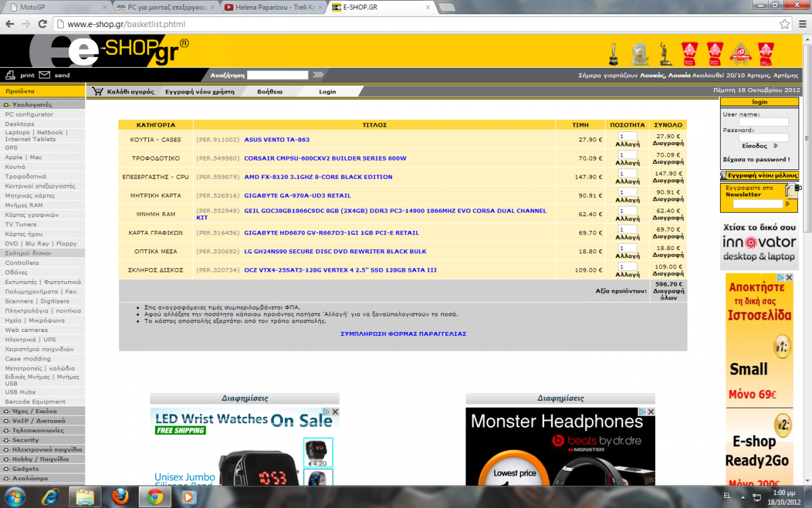
Task: Open Windows Explorer from taskbar
Action: [x=85, y=497]
